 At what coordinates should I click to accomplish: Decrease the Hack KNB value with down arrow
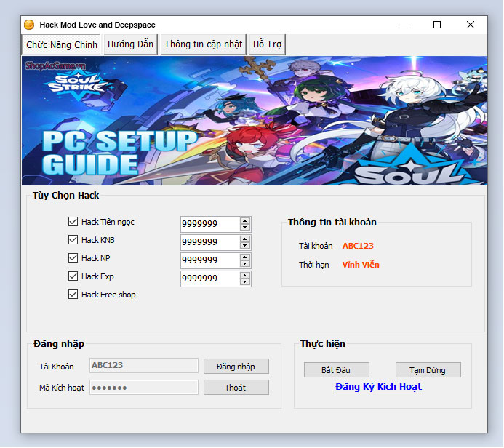point(245,245)
